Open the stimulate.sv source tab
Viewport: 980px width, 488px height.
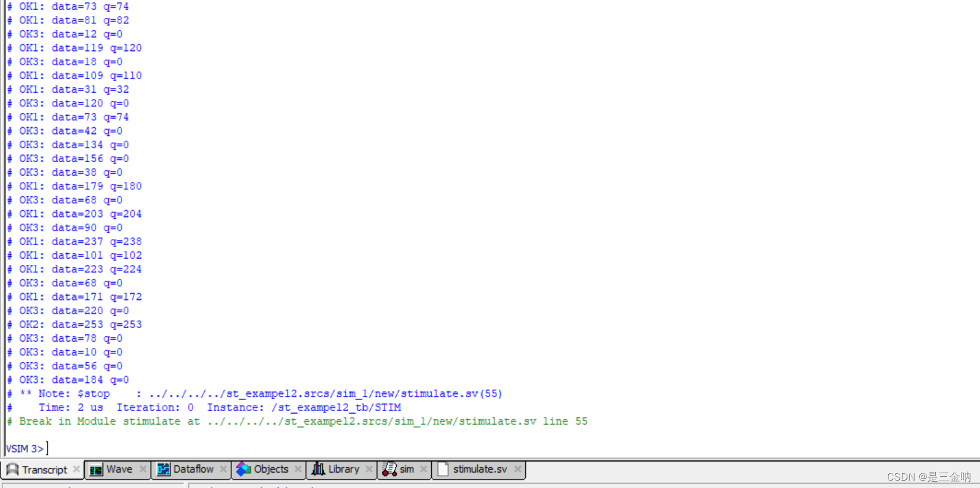tap(480, 470)
